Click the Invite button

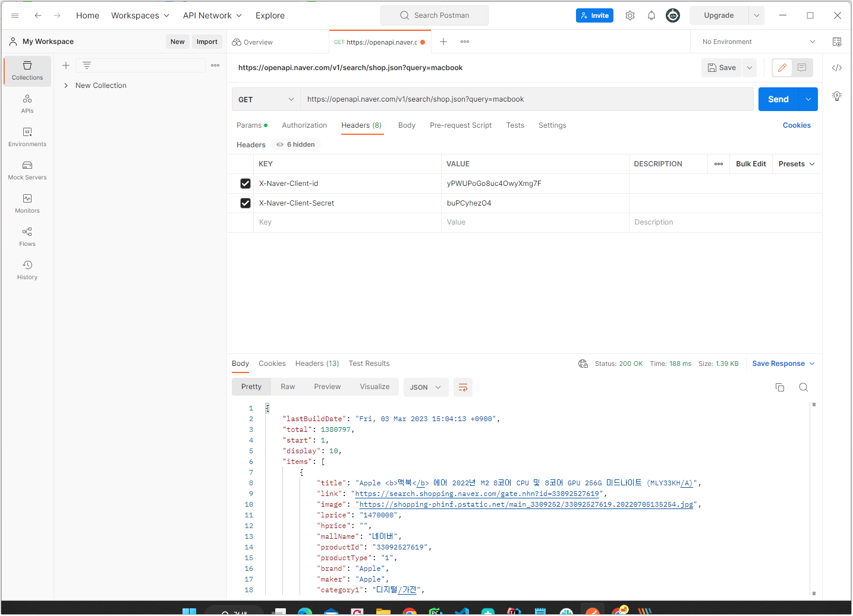[x=594, y=15]
